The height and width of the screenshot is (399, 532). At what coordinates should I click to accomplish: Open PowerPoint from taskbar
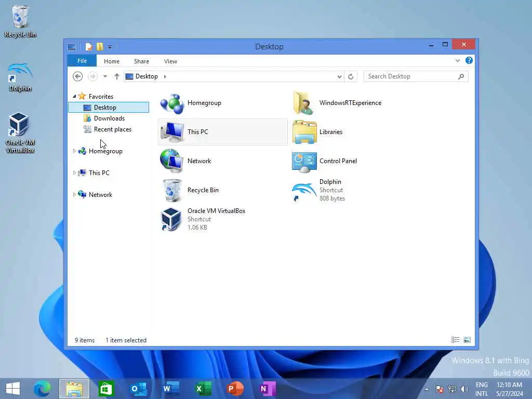(x=235, y=389)
